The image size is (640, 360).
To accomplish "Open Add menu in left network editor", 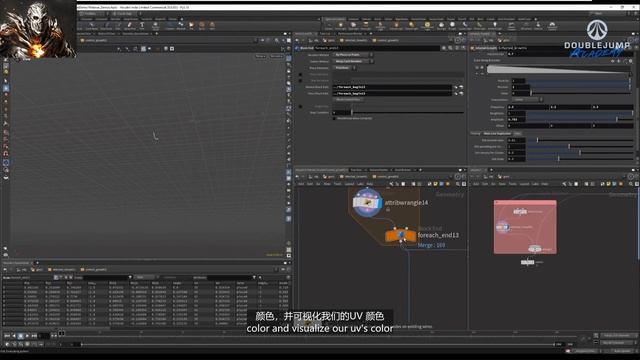I will (x=301, y=184).
